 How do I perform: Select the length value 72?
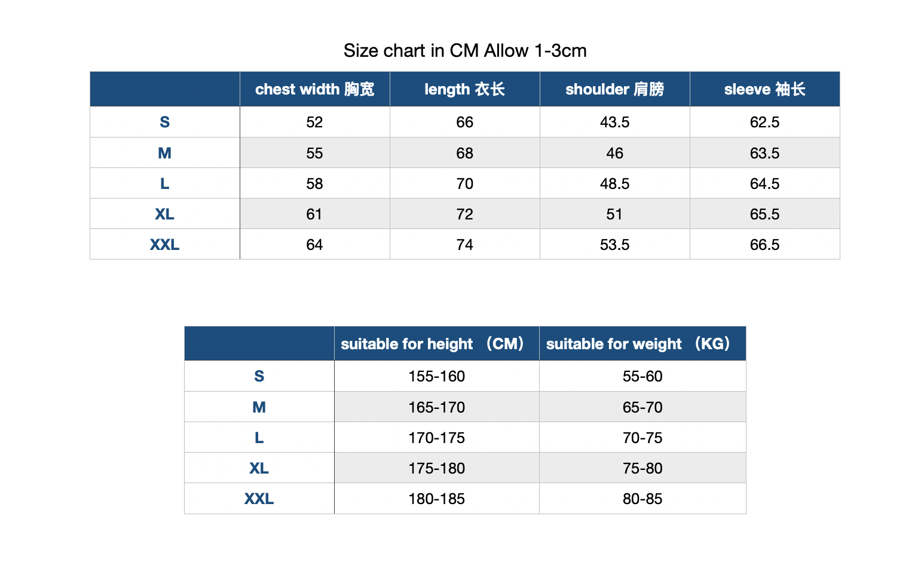coord(464,214)
